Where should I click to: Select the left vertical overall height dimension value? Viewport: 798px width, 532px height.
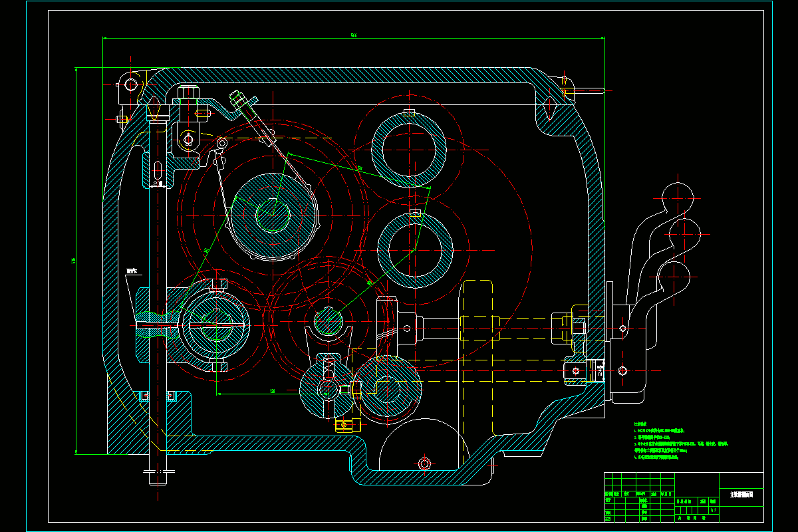[73, 261]
